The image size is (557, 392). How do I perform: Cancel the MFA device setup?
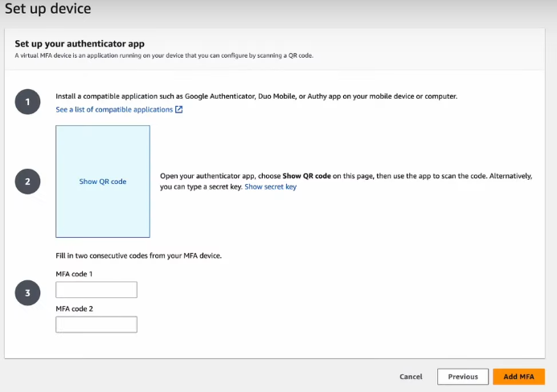411,377
